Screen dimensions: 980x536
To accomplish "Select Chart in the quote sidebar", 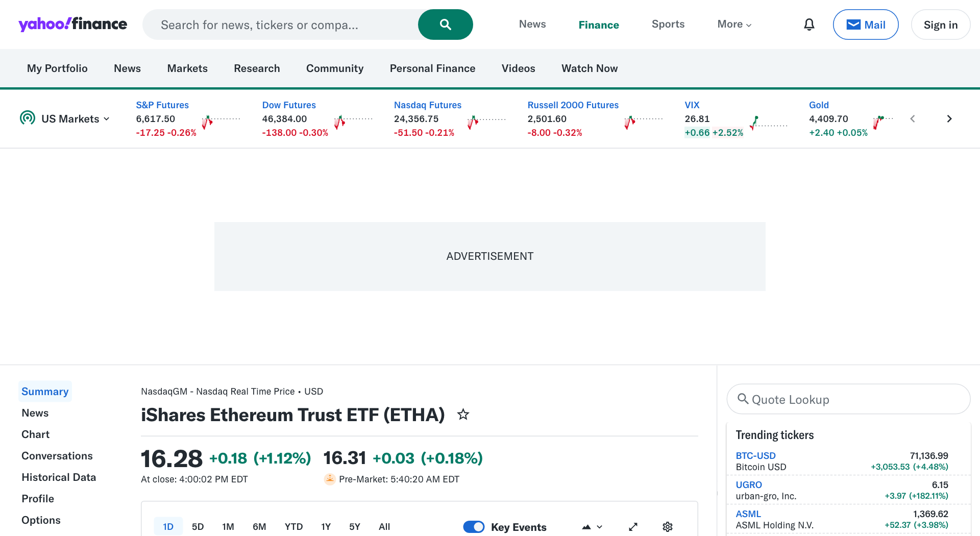I will pyautogui.click(x=35, y=434).
